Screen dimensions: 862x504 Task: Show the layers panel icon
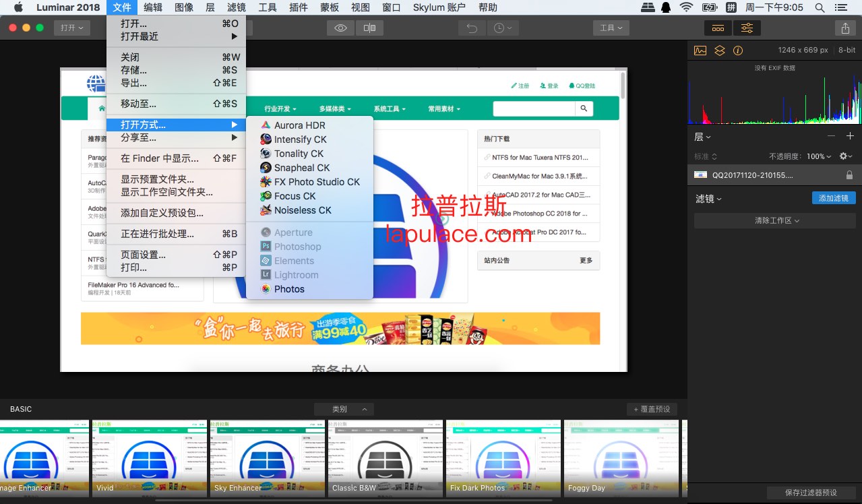(x=720, y=51)
